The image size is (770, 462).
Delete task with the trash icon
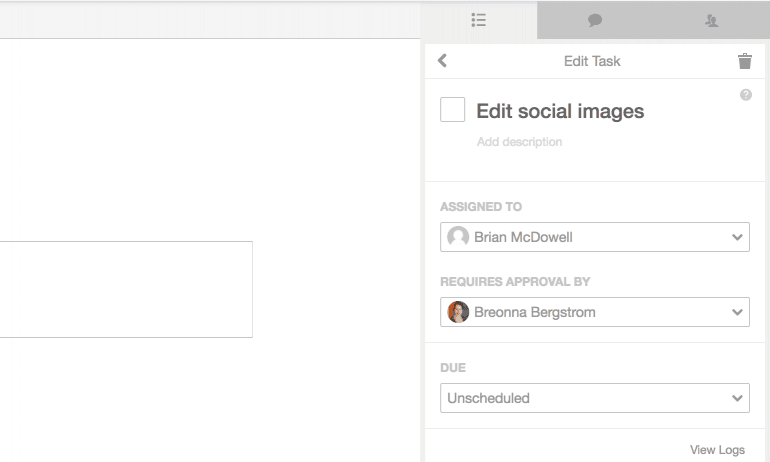point(744,61)
